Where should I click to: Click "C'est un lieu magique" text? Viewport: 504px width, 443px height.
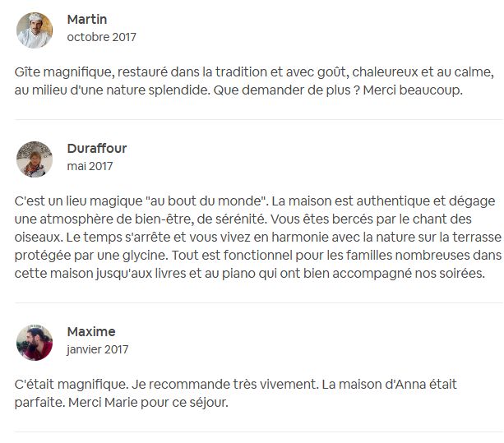79,201
